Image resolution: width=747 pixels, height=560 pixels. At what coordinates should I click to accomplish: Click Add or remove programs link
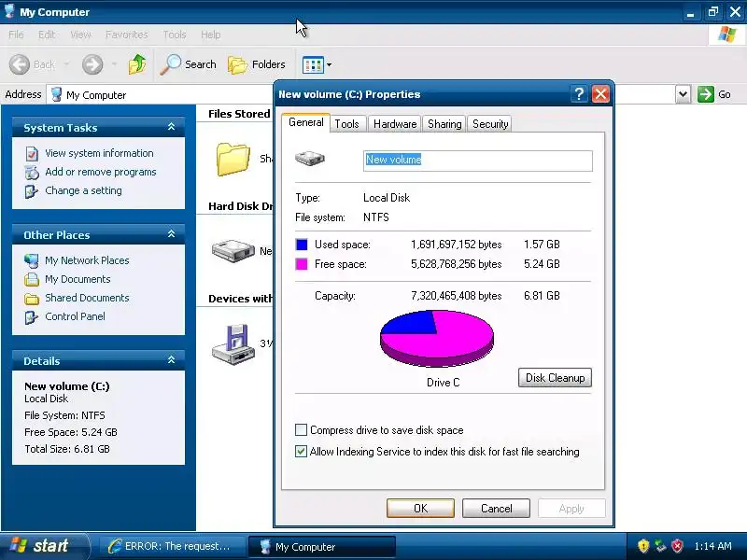101,172
